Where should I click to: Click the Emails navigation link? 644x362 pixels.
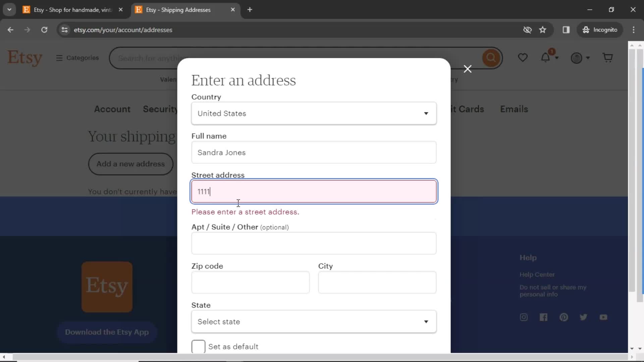pyautogui.click(x=515, y=109)
